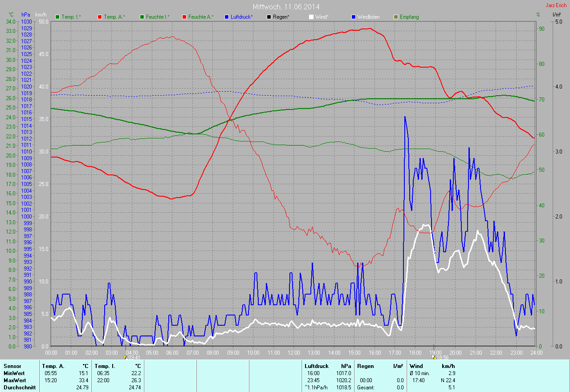570x392 pixels.
Task: Select the green Temp. I.* legend swatch
Action: point(57,17)
